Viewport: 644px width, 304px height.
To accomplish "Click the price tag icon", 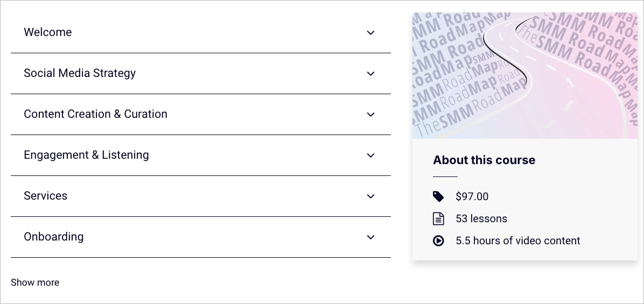I will click(x=438, y=196).
